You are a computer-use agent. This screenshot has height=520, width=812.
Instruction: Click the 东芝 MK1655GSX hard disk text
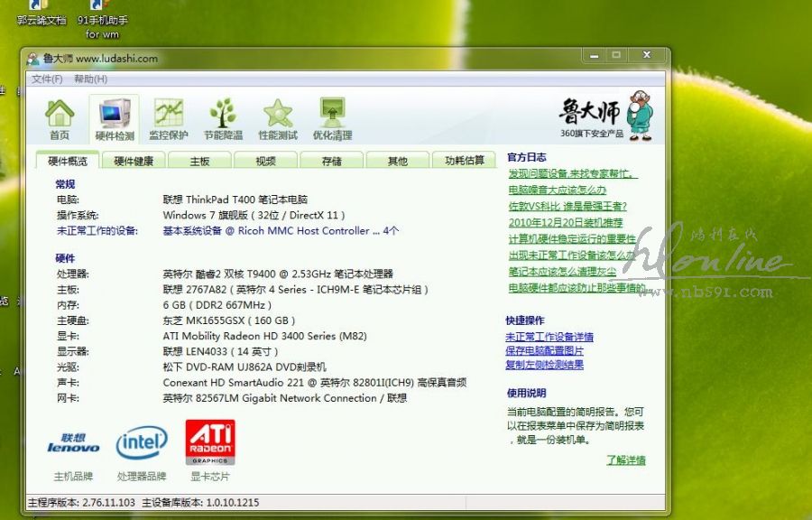coord(229,320)
